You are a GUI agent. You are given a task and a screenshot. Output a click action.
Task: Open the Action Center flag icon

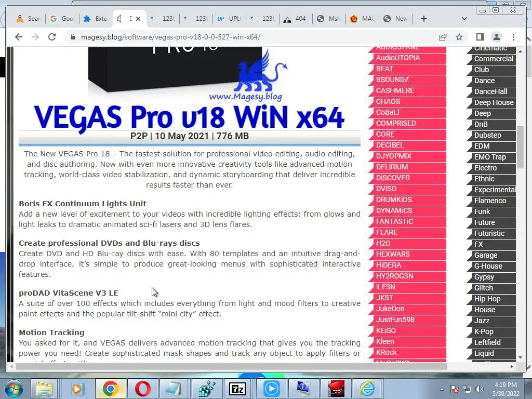[455, 389]
